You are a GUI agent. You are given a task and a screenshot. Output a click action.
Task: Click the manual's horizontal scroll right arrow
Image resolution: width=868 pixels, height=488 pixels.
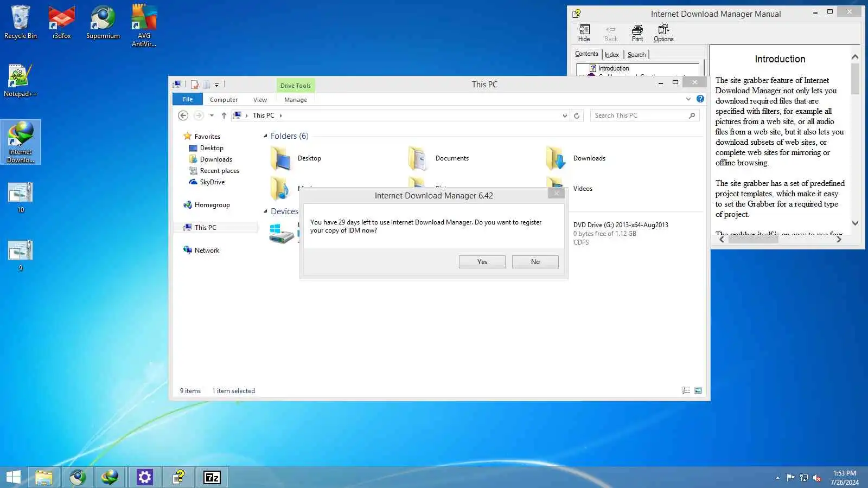click(839, 239)
